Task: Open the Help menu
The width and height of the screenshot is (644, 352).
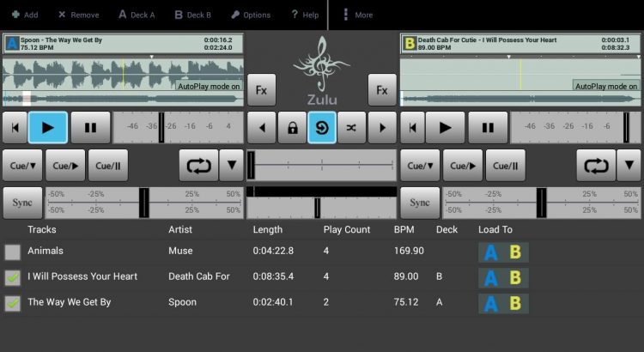Action: coord(305,15)
